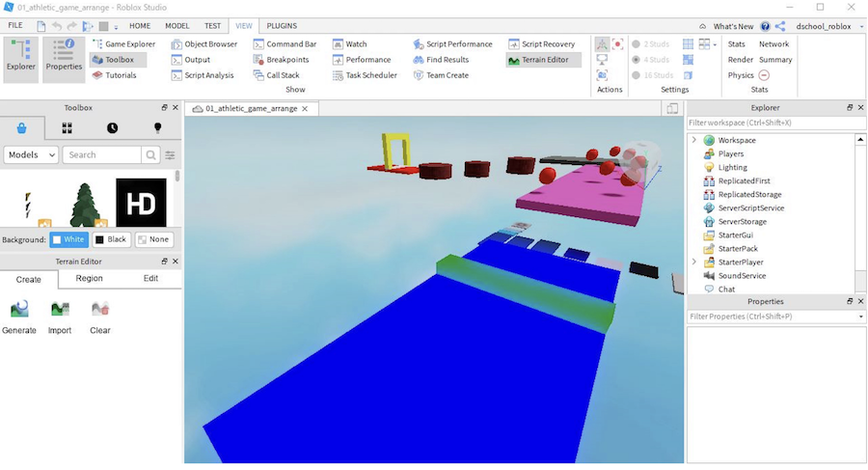Open the quick access toolbar dropdown

116,27
